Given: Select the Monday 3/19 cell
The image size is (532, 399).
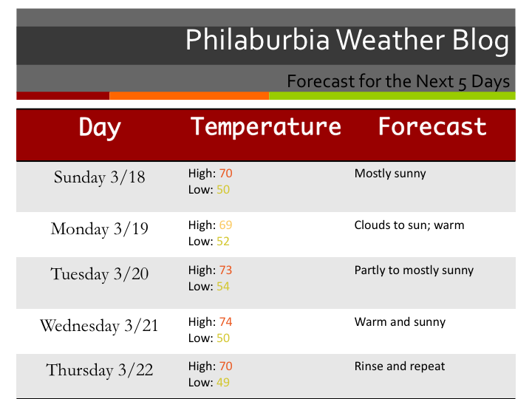Looking at the screenshot, I should (x=100, y=229).
